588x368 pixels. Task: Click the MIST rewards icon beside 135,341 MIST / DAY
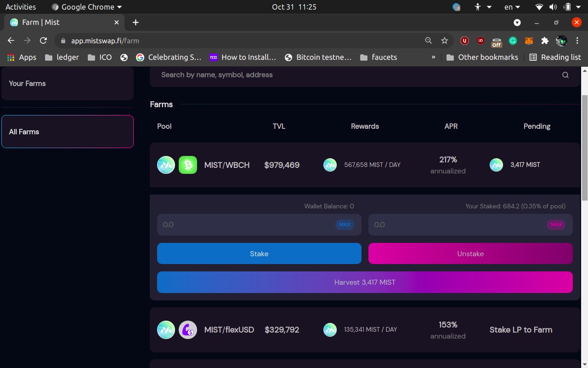[330, 330]
